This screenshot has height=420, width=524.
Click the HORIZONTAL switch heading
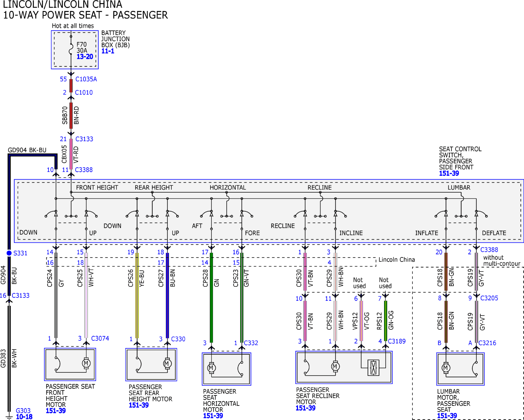[x=228, y=187]
